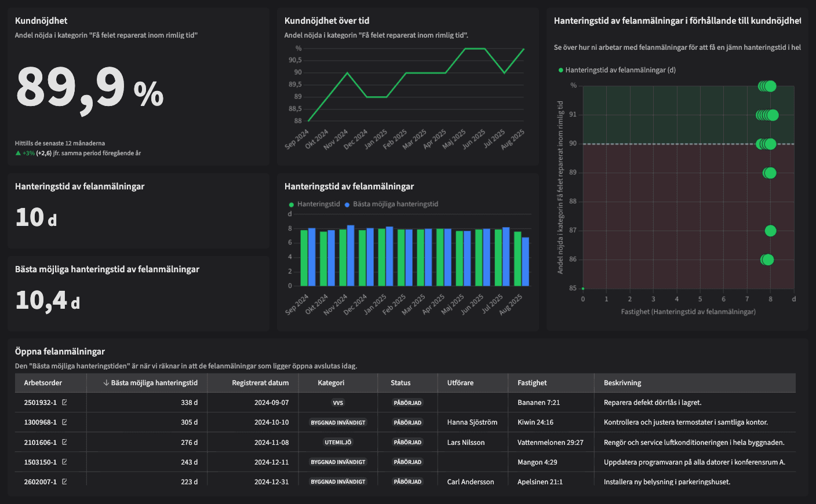Toggle the blue Bästa möjliga hanteringstid legend
The width and height of the screenshot is (816, 504).
click(391, 204)
